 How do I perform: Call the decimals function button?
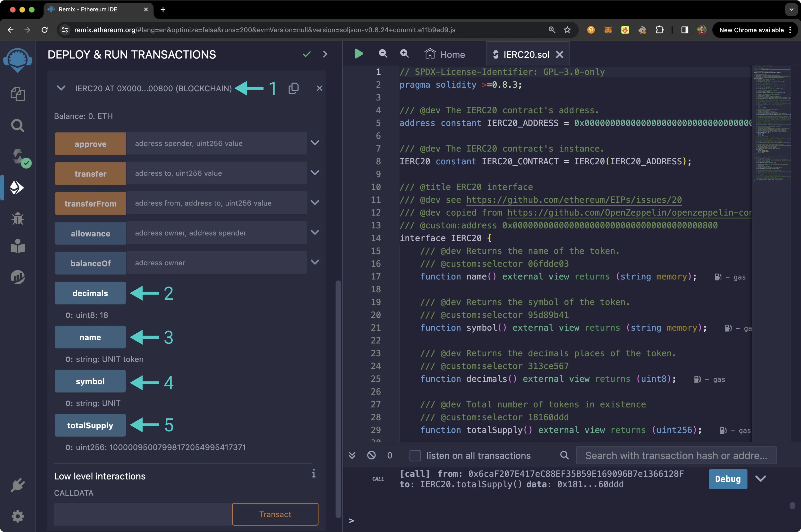(90, 293)
